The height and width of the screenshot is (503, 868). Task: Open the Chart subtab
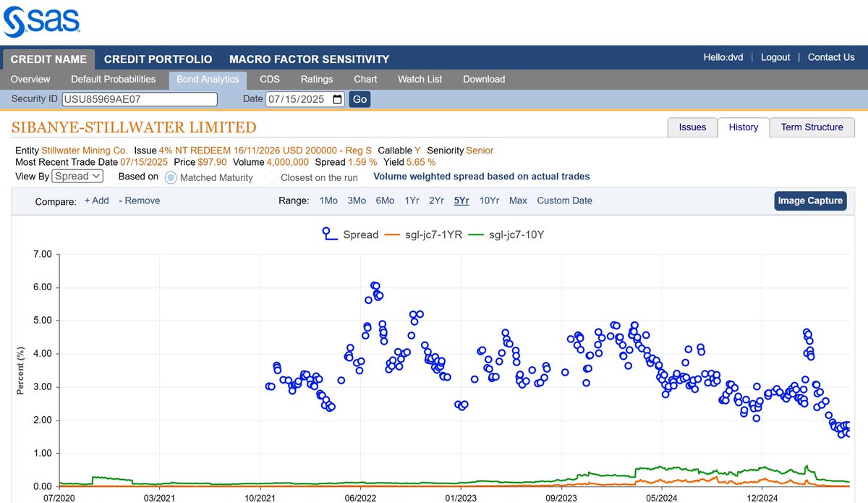click(x=365, y=79)
